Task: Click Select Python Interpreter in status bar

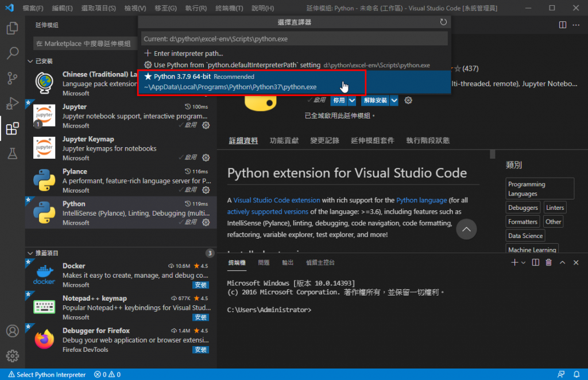Action: click(x=47, y=374)
